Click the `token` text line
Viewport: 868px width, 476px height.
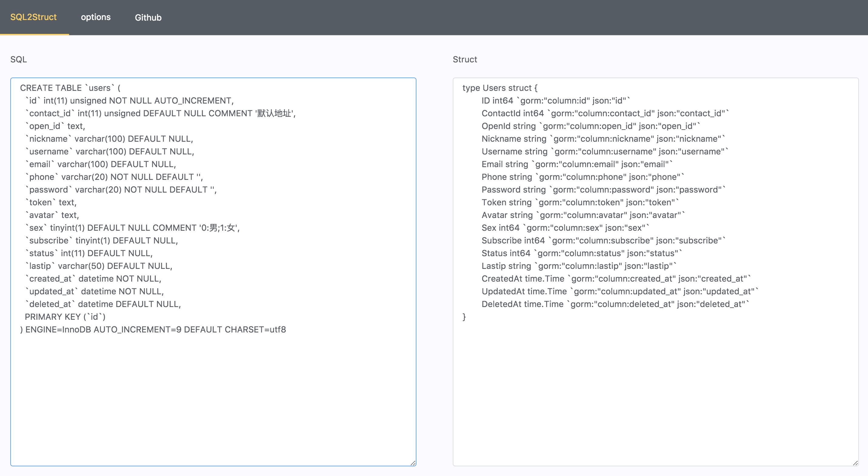51,202
